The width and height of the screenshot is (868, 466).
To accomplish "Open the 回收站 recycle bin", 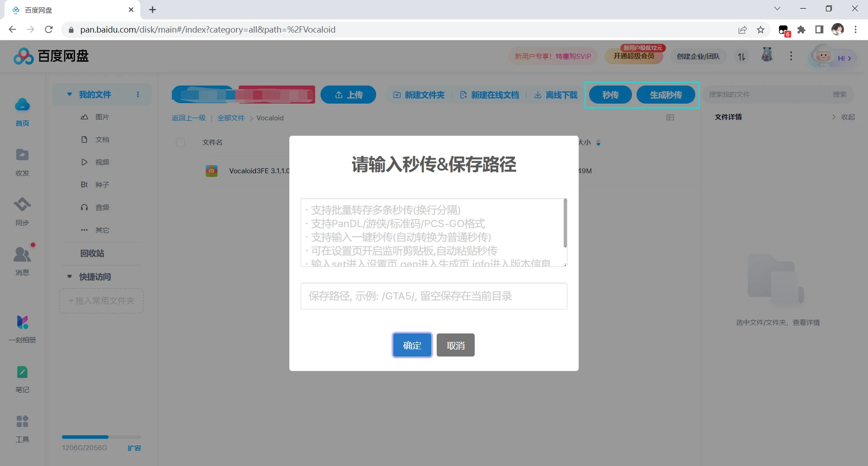I will pyautogui.click(x=92, y=253).
